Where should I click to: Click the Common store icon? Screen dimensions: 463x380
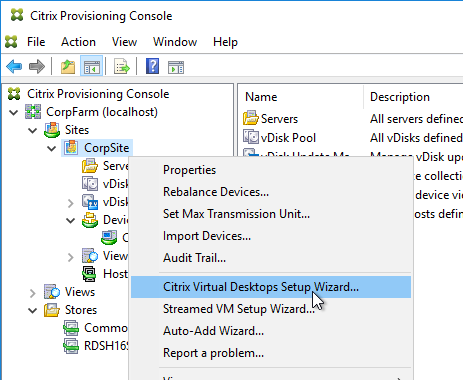(71, 328)
